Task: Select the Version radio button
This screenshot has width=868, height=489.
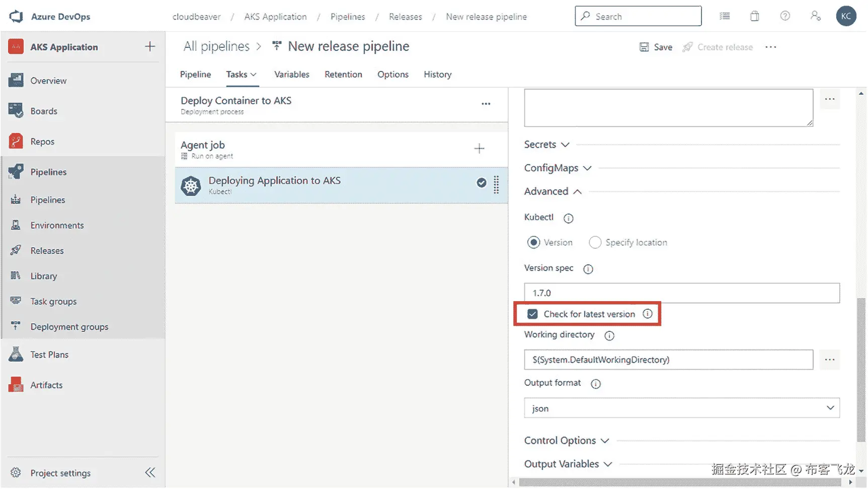Action: point(533,243)
